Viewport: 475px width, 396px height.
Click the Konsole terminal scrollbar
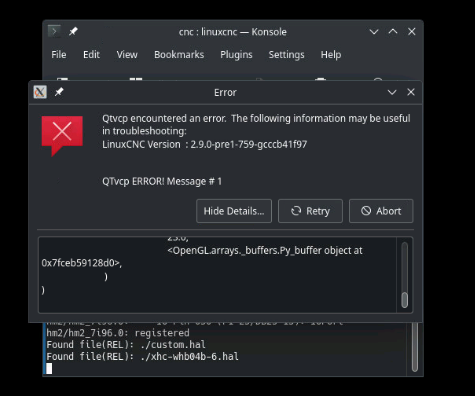coord(415,347)
